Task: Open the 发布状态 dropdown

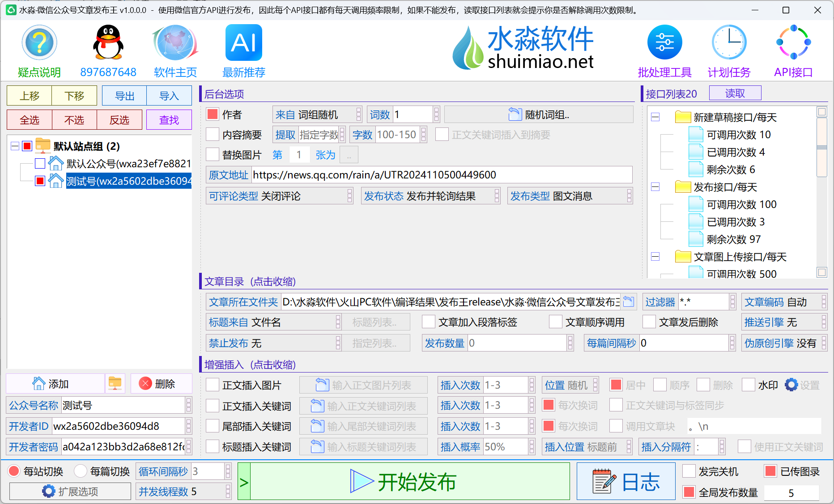Action: (x=431, y=196)
